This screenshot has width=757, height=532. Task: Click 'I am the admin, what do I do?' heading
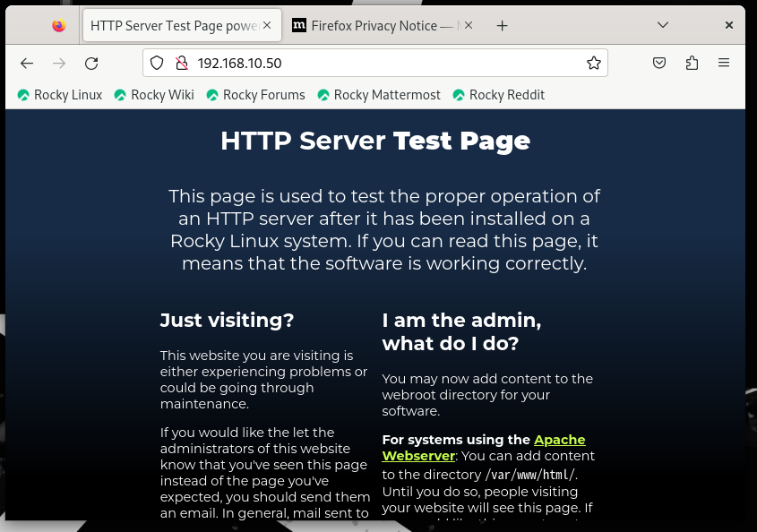(x=461, y=331)
